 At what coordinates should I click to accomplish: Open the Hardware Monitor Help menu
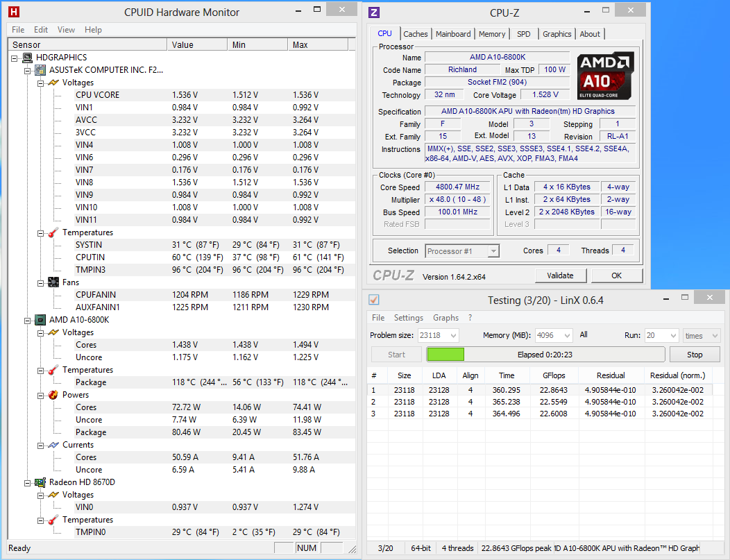(93, 30)
